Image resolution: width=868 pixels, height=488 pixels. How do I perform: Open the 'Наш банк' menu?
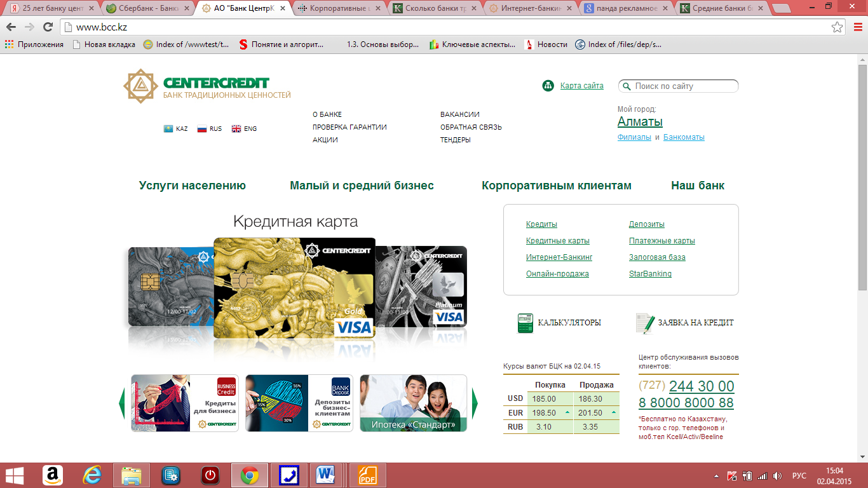tap(698, 186)
